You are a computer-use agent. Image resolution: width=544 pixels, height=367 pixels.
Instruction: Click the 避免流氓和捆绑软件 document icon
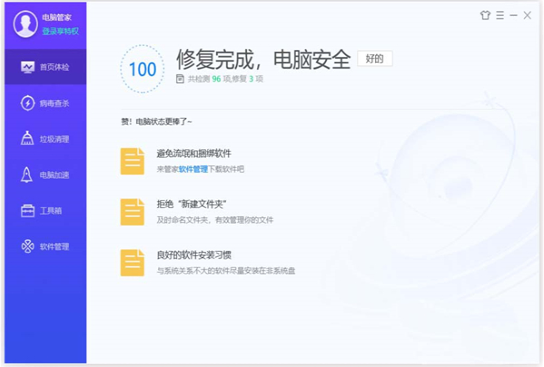pos(132,161)
